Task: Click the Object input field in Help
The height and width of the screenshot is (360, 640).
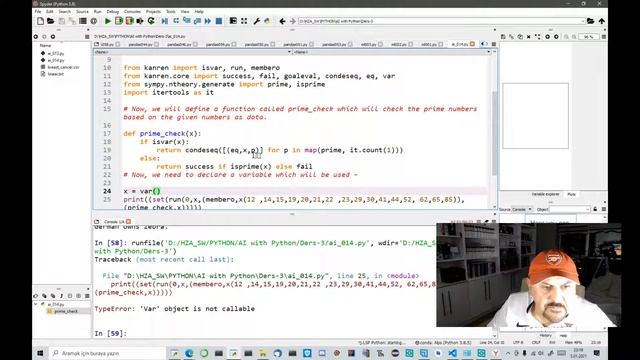Action: [570, 209]
